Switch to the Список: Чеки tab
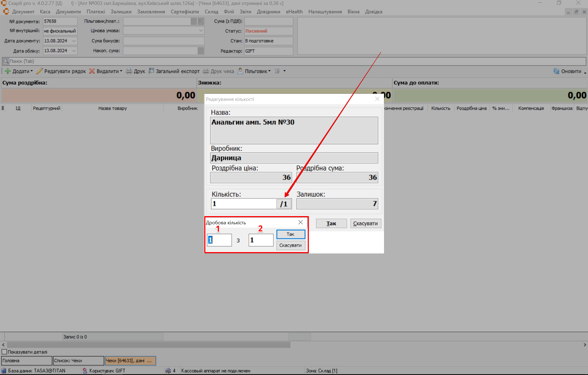The width and height of the screenshot is (588, 375). 78,361
